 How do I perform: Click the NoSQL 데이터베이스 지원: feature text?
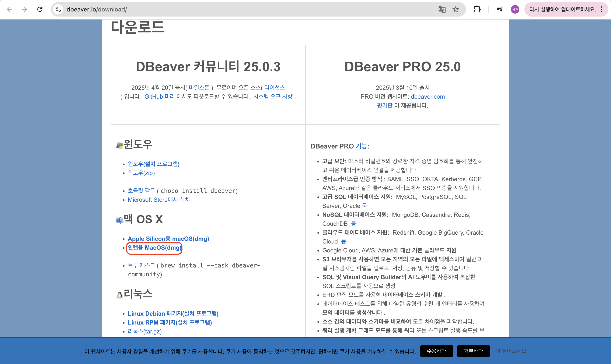(x=355, y=215)
